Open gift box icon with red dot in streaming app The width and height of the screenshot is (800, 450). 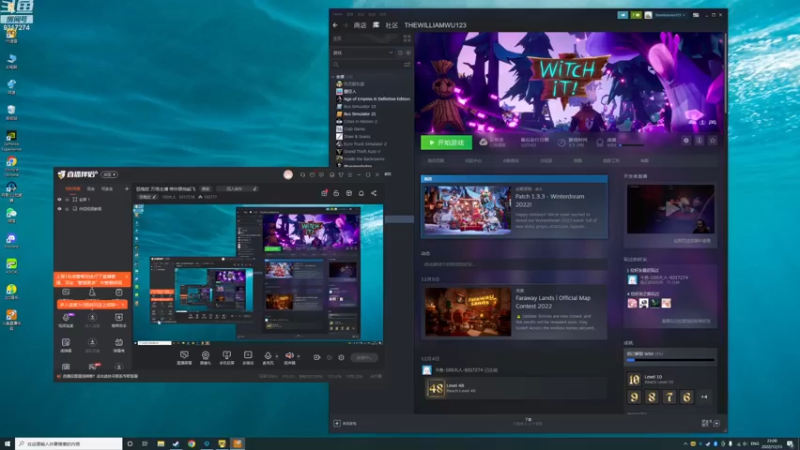pos(324,193)
